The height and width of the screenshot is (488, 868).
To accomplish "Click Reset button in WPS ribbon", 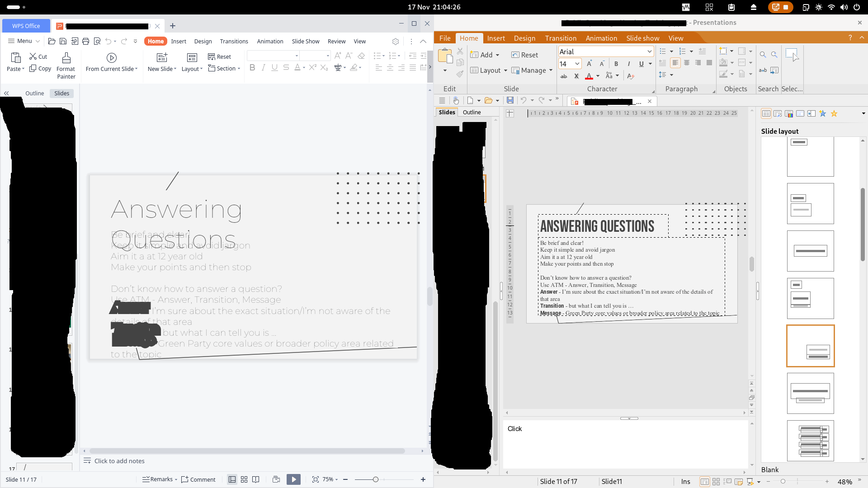I will 219,56.
